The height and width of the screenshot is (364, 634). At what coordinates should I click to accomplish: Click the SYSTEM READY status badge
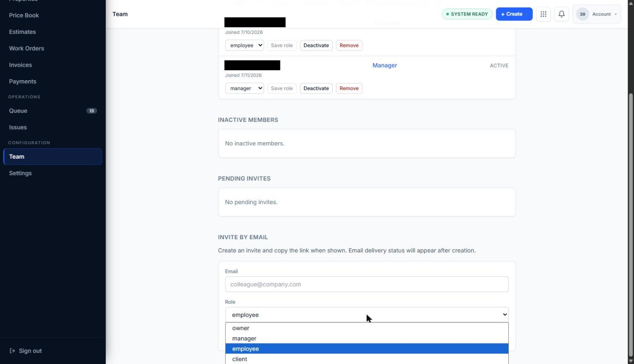pos(467,14)
